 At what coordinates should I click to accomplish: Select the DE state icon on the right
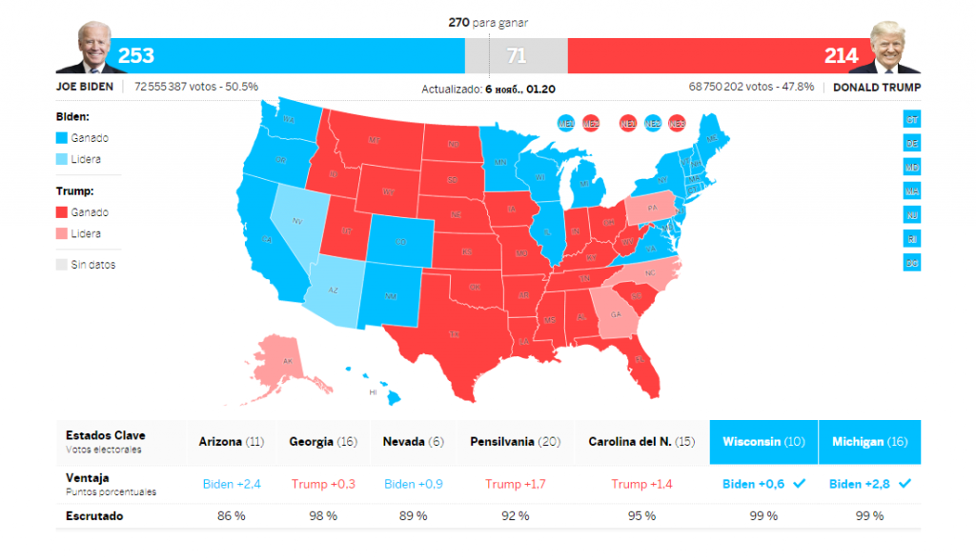point(911,144)
